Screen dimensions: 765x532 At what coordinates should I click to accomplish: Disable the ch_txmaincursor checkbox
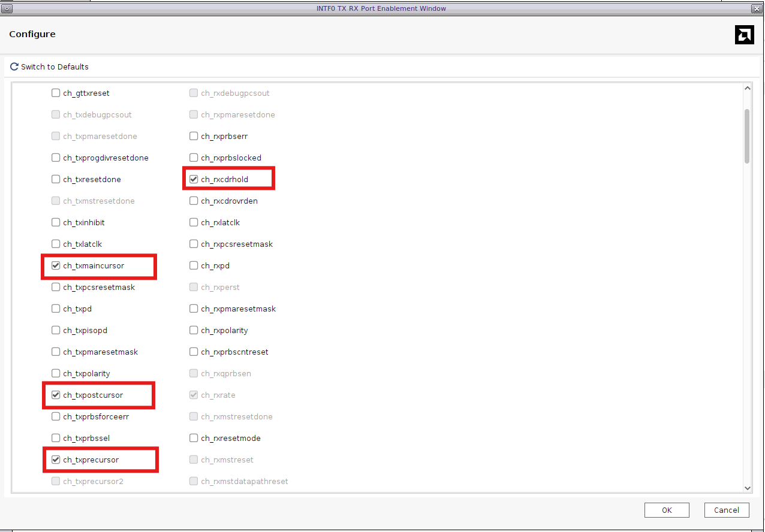point(56,265)
